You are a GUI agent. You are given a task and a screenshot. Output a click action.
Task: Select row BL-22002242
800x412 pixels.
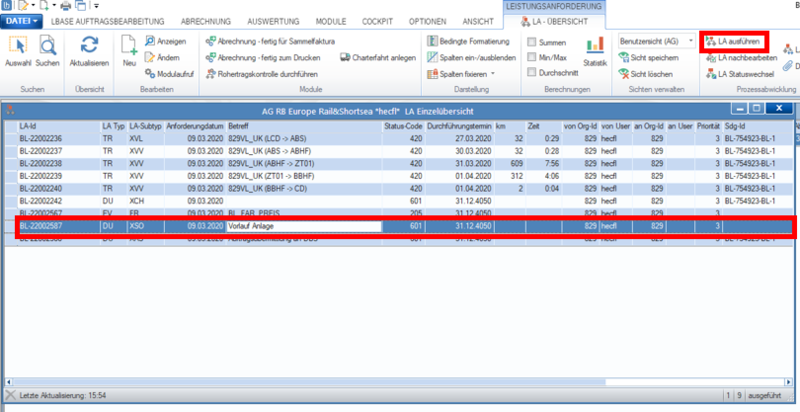[398, 201]
